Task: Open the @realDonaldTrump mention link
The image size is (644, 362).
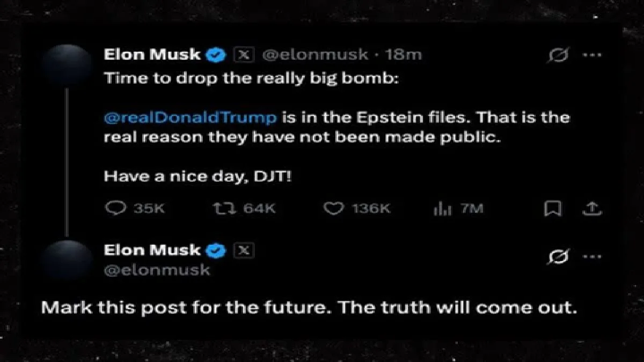Action: point(191,117)
